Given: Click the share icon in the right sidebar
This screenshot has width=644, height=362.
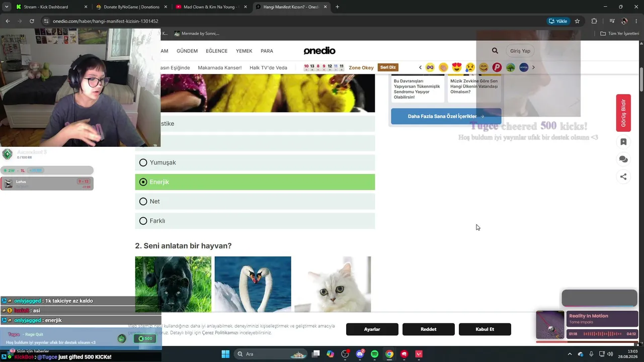Looking at the screenshot, I should click(x=623, y=176).
